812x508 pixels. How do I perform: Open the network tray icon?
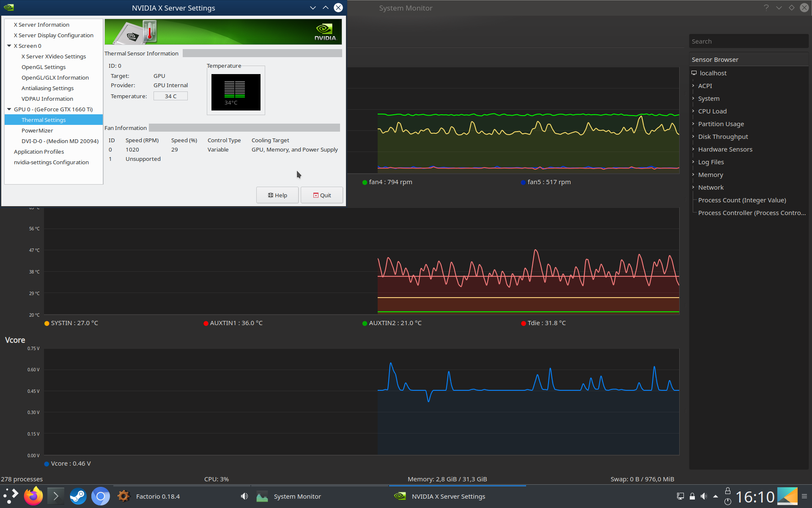point(680,496)
